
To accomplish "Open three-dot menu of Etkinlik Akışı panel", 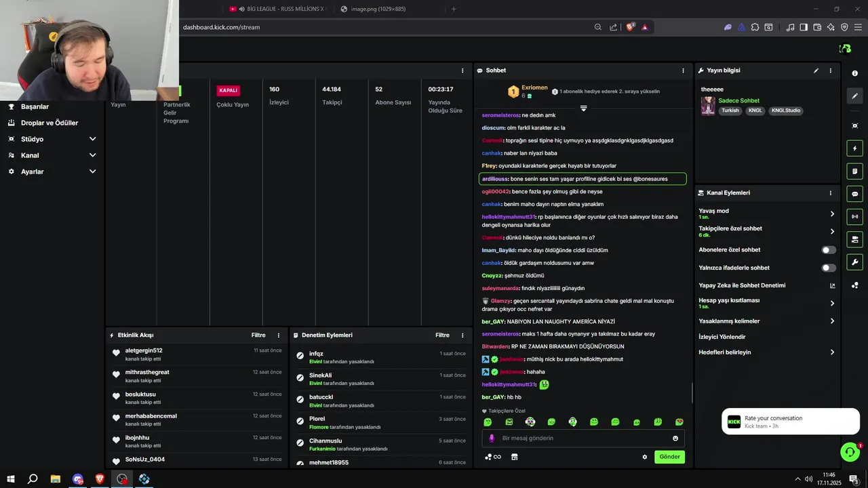I will (x=278, y=335).
